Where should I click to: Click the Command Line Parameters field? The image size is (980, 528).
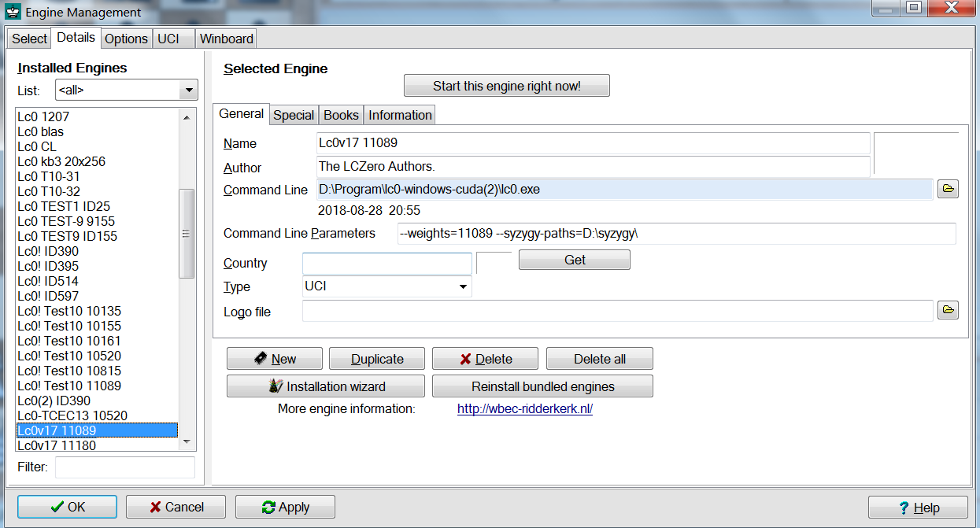[675, 234]
